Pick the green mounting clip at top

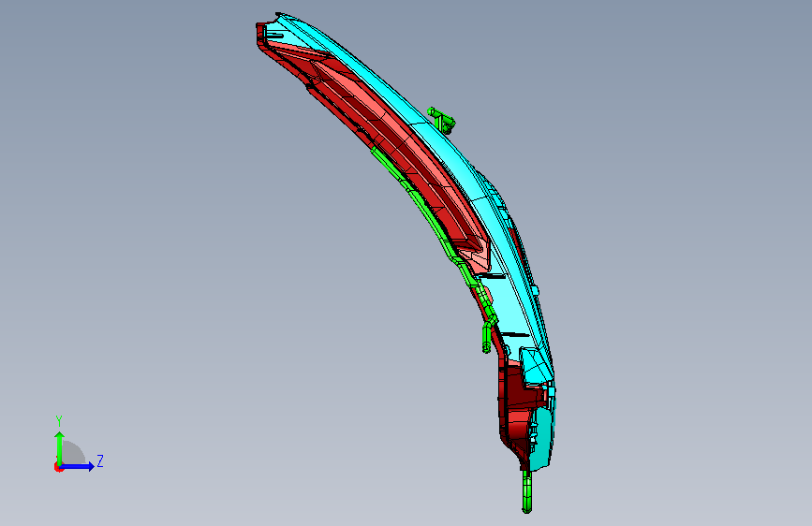point(441,120)
